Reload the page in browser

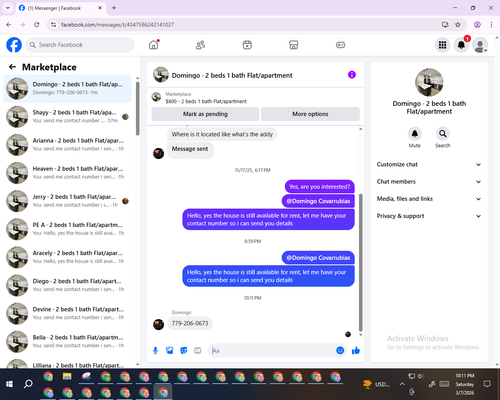click(37, 24)
